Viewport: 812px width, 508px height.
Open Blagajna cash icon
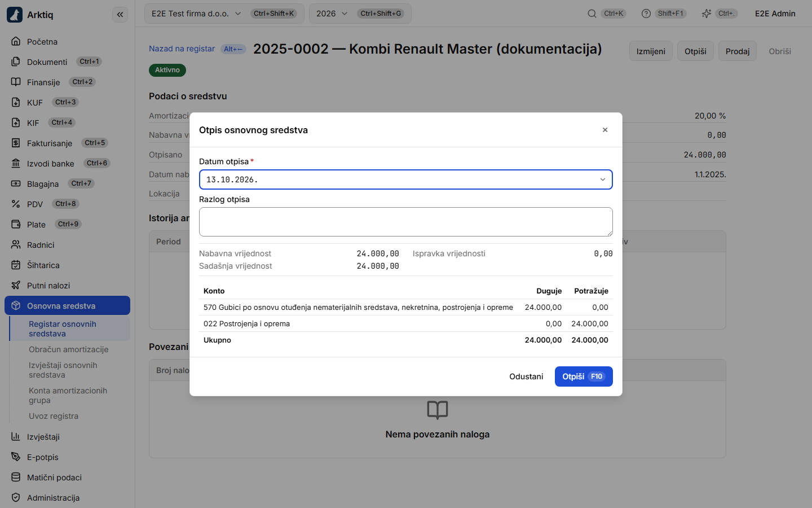pyautogui.click(x=16, y=183)
